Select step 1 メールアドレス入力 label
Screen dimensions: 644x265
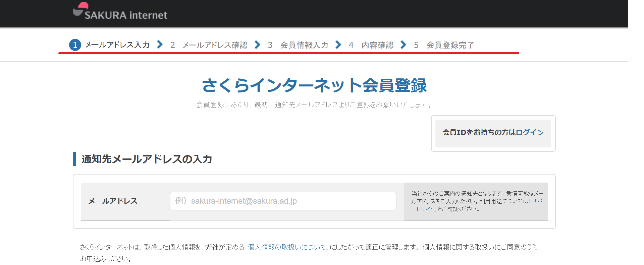point(117,45)
